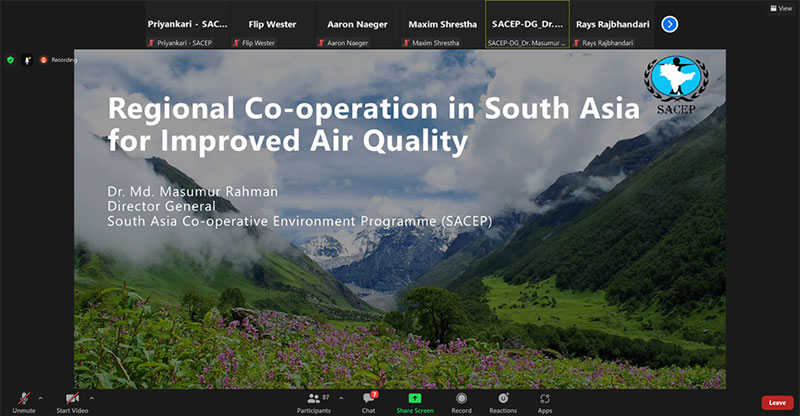Click the green encryption shield icon
This screenshot has height=416, width=800.
(x=10, y=60)
